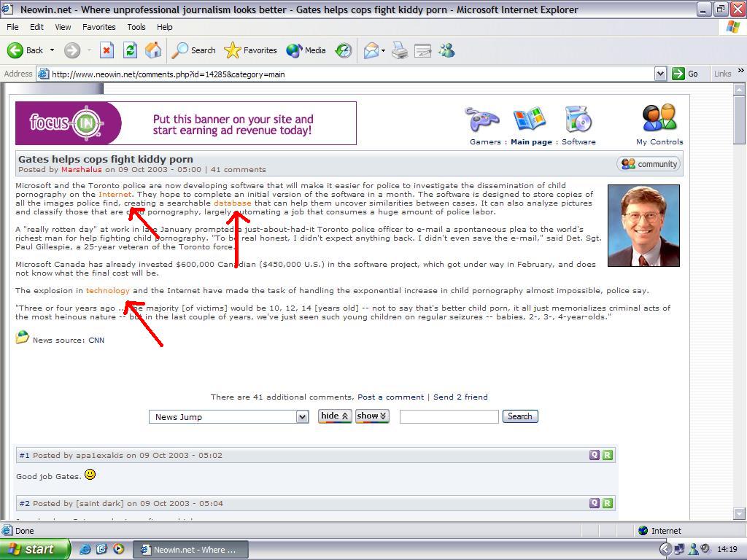This screenshot has width=747, height=560.
Task: Reply to comment #2 with R icon
Action: coord(608,503)
